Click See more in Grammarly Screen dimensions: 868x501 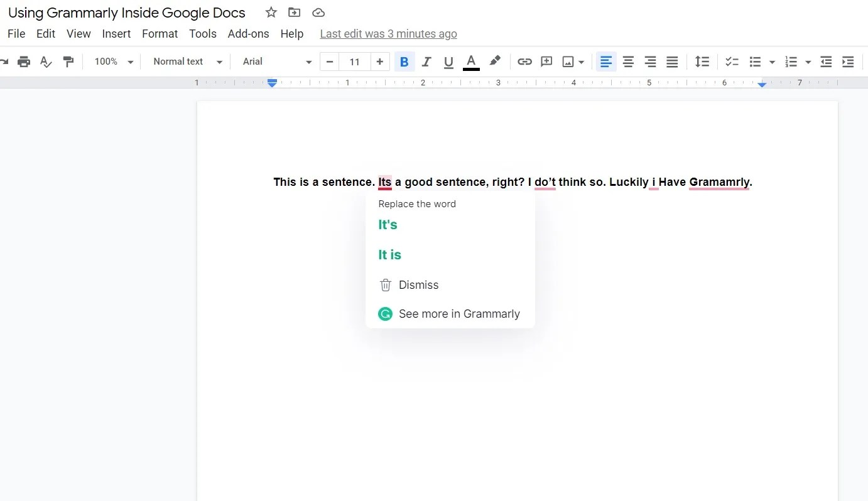(x=459, y=313)
